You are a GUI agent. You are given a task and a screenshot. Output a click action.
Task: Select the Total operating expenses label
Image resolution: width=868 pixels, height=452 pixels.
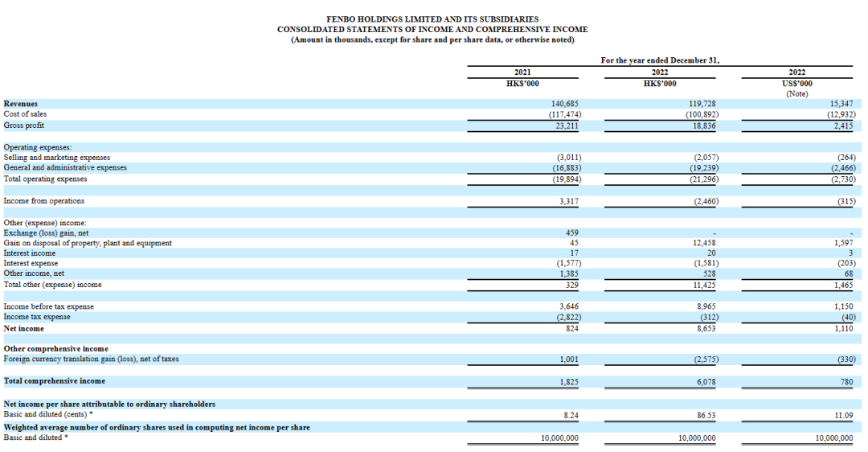(x=45, y=179)
